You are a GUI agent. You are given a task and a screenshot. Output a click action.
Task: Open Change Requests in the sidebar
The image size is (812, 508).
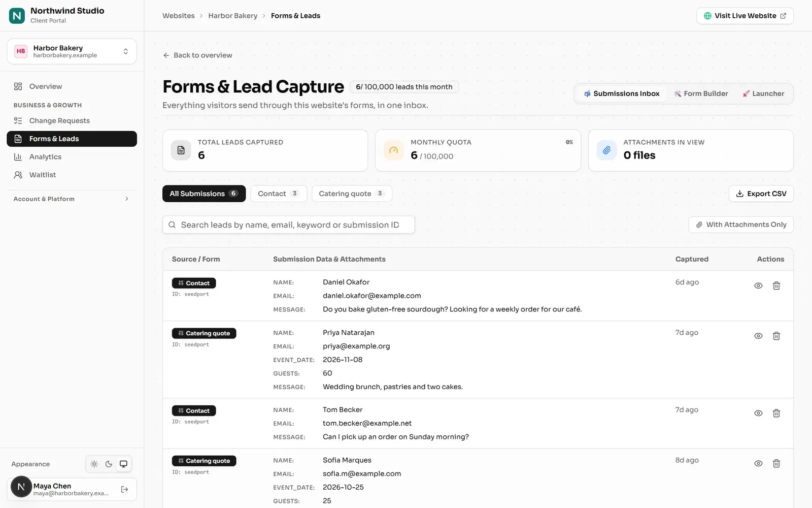click(72, 121)
